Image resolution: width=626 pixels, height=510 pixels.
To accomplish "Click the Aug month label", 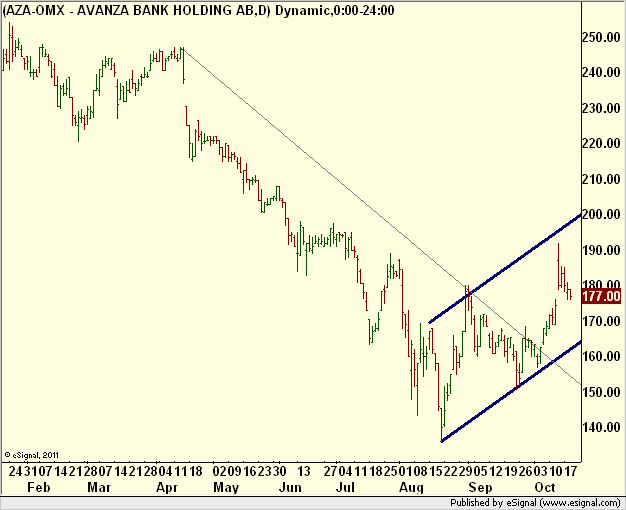I will pyautogui.click(x=412, y=488).
